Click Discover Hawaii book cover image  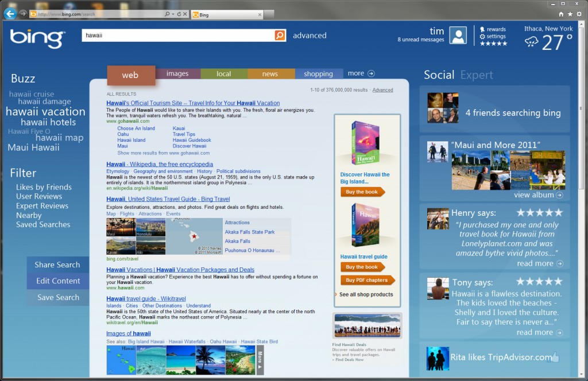(365, 143)
